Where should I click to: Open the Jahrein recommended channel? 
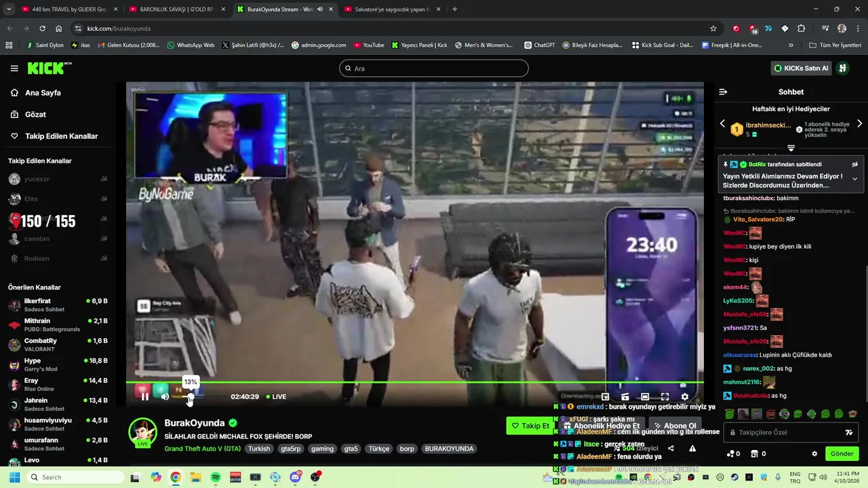pos(58,404)
